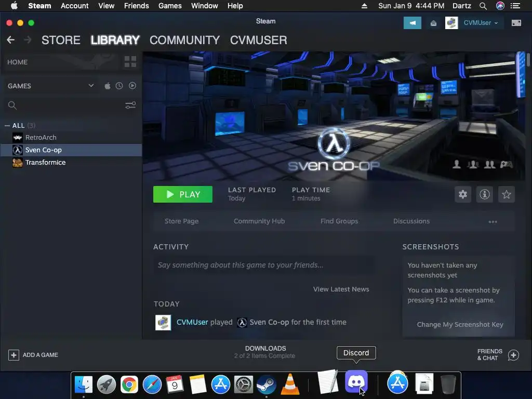Expand more links ellipsis menu
Image resolution: width=532 pixels, height=399 pixels.
[x=493, y=221]
